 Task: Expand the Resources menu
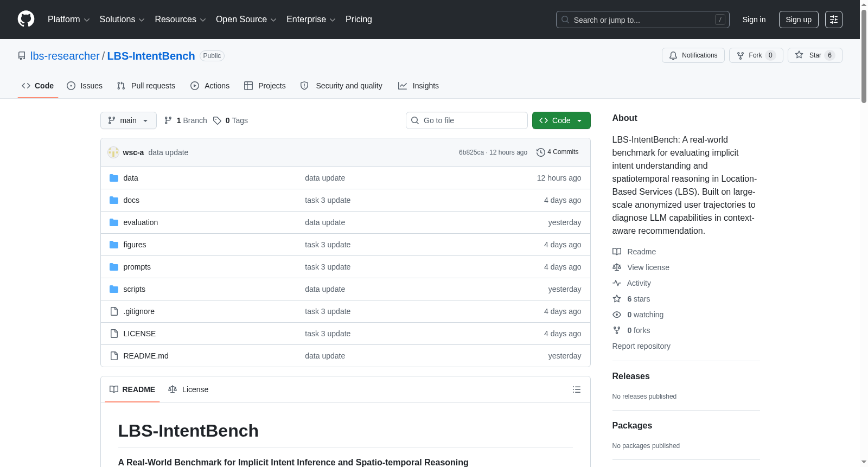pos(180,20)
